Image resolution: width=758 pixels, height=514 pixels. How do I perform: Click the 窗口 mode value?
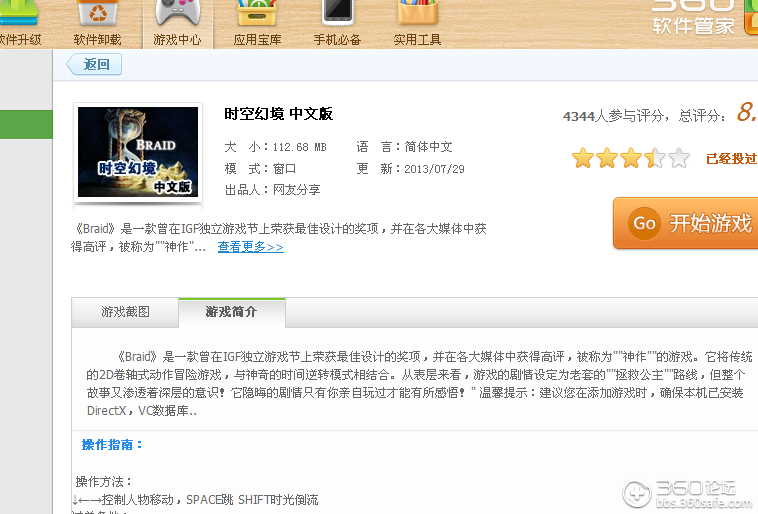point(284,169)
